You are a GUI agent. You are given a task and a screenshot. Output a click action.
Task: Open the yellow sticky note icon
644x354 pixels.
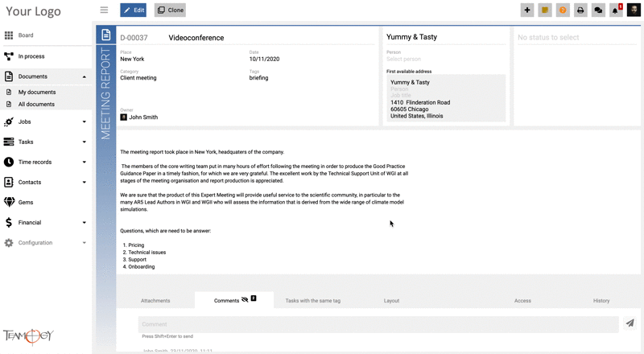click(545, 10)
